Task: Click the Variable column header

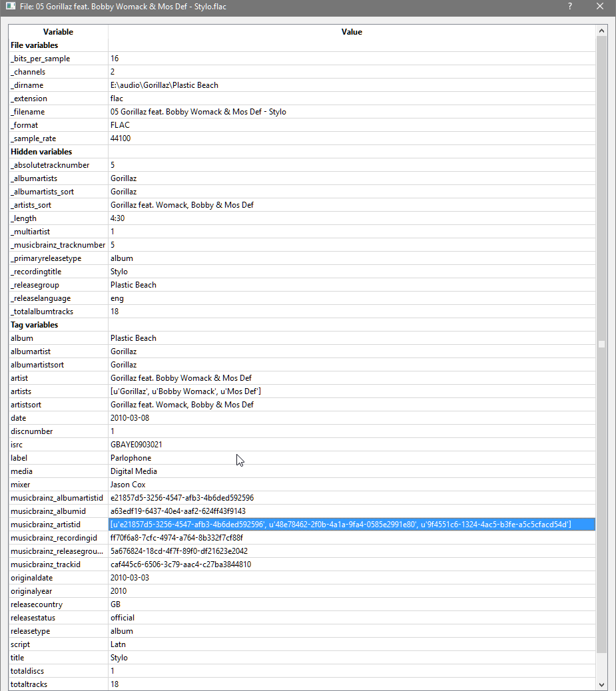Action: pyautogui.click(x=58, y=32)
